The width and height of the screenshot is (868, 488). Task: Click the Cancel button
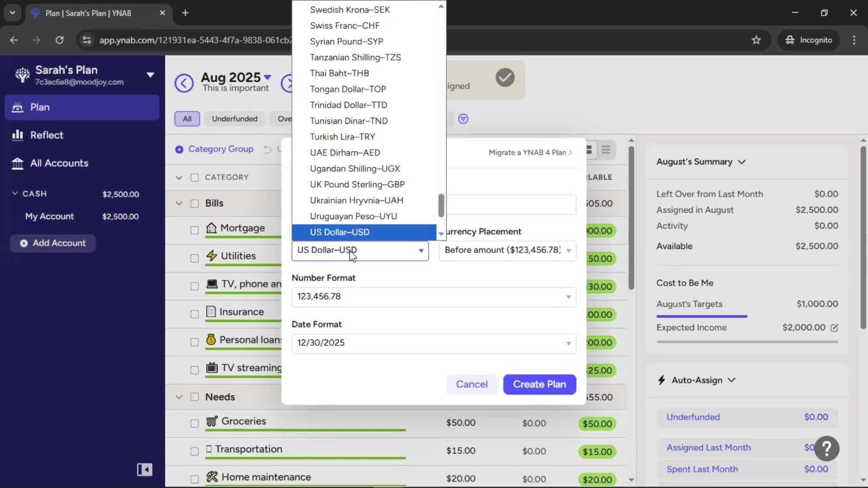(472, 385)
